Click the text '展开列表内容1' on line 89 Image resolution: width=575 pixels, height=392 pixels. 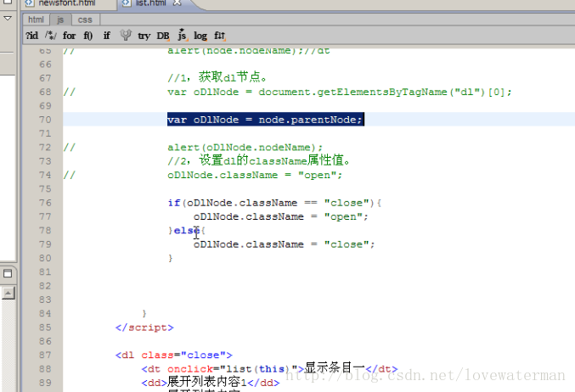(x=207, y=382)
